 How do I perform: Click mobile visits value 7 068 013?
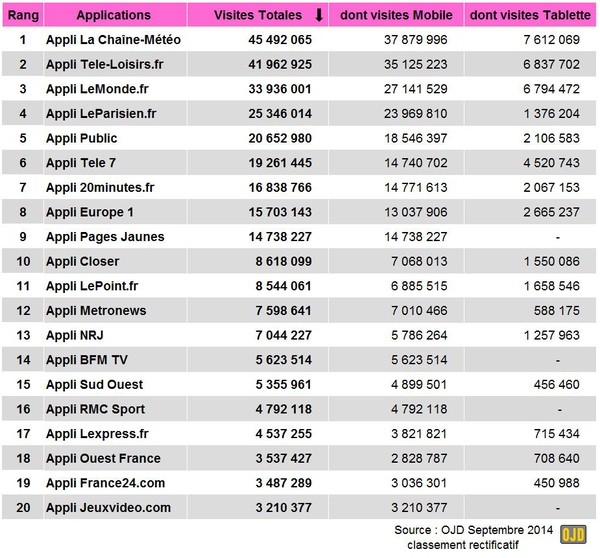[x=419, y=261]
